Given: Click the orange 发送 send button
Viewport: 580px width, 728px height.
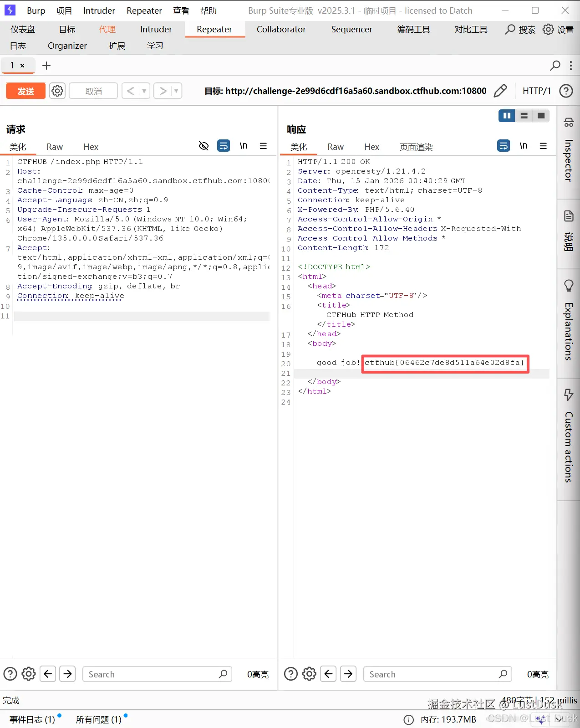Looking at the screenshot, I should (25, 91).
